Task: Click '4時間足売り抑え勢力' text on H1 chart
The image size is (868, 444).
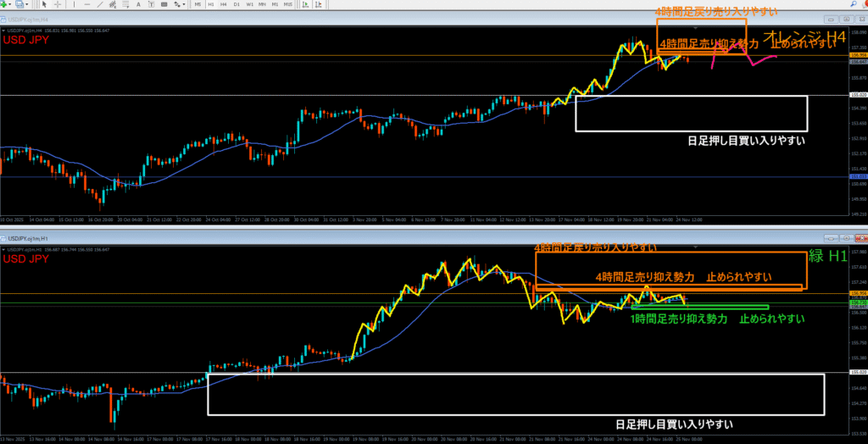Action: point(643,275)
